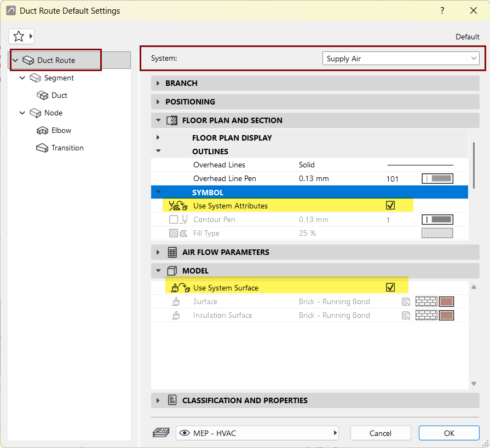Click the Model panel cube icon
This screenshot has height=448, width=490.
[x=172, y=271]
